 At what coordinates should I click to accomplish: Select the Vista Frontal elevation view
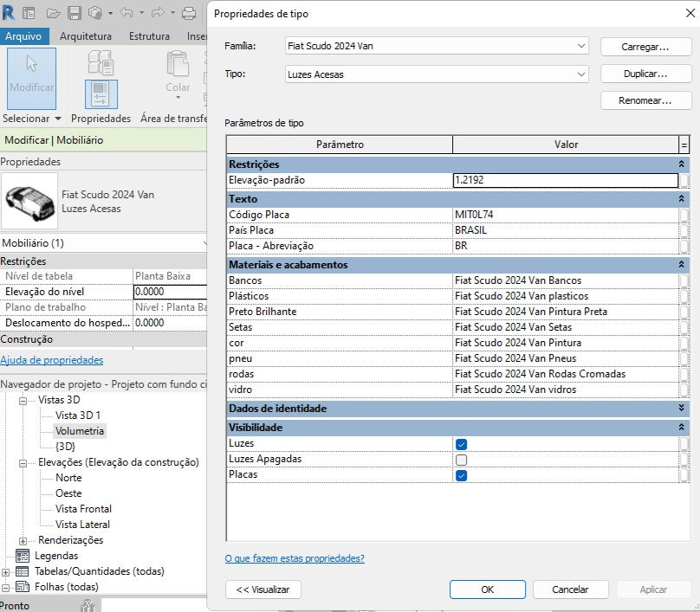(83, 509)
